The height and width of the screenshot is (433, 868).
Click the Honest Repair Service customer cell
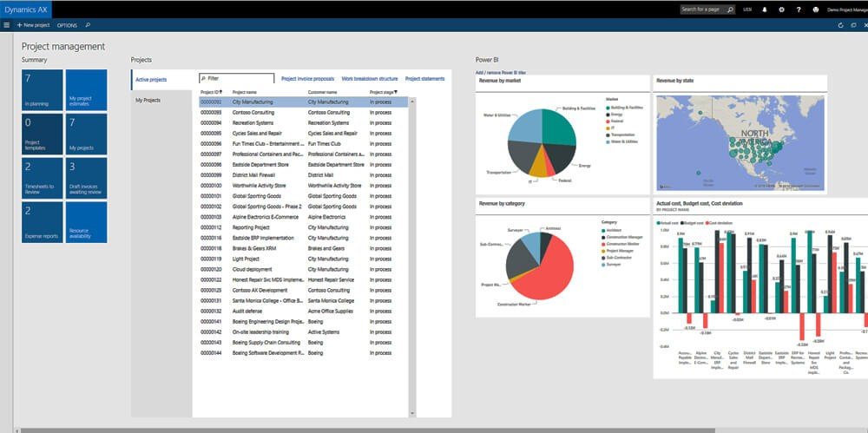pyautogui.click(x=331, y=279)
